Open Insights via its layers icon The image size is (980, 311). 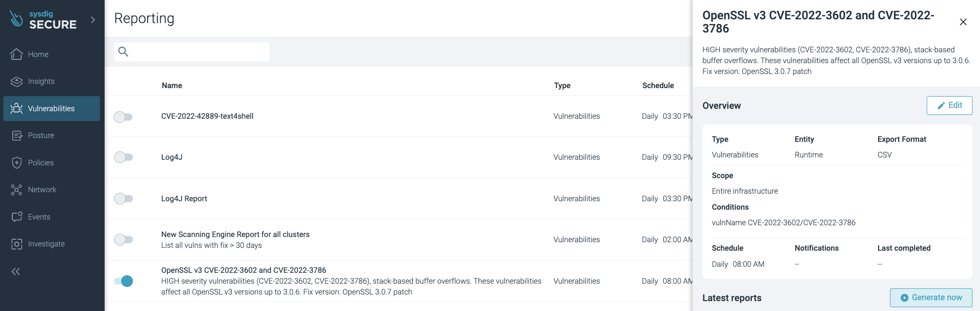click(16, 82)
